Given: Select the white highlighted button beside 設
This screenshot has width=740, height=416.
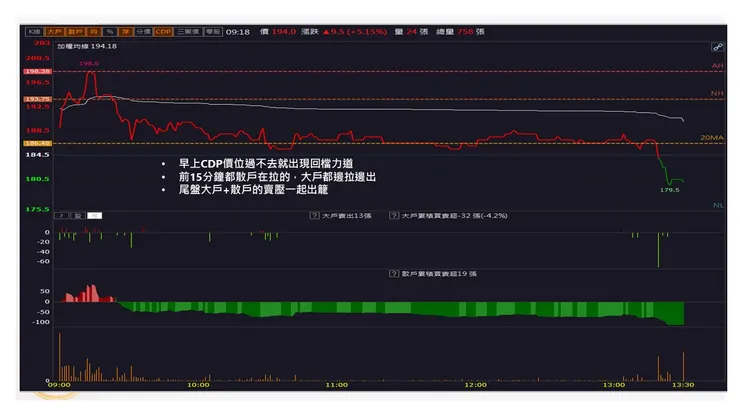Looking at the screenshot, I should (94, 216).
